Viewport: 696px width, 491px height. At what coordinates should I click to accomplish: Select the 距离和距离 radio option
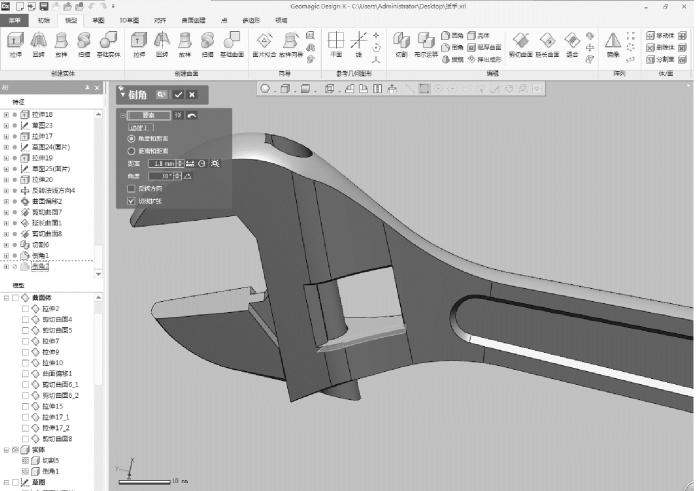tap(131, 150)
